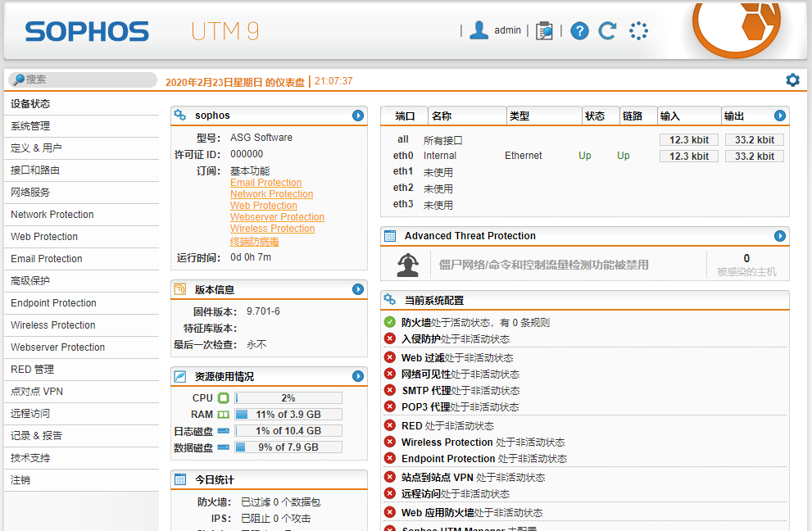Open the 网络服务 sidebar menu item
Image resolution: width=812 pixels, height=531 pixels.
(31, 192)
